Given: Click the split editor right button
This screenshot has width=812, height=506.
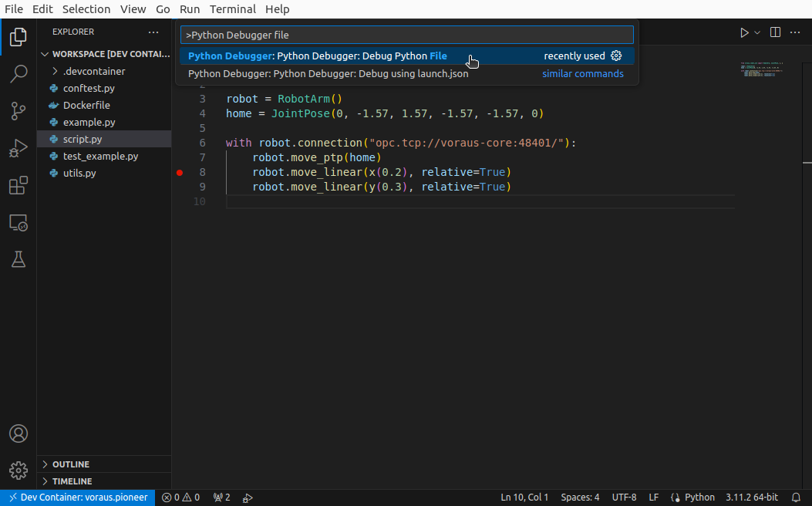Looking at the screenshot, I should tap(775, 32).
